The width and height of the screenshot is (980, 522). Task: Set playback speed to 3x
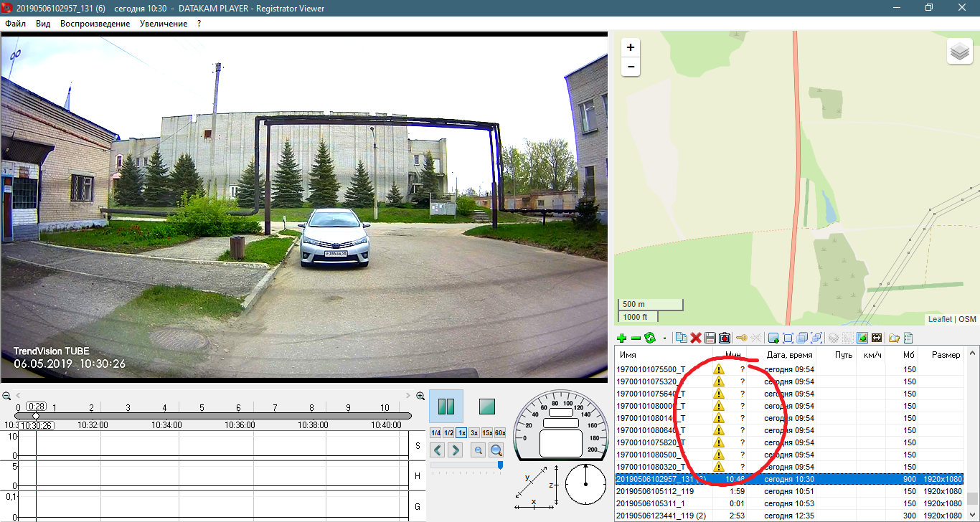(x=474, y=432)
